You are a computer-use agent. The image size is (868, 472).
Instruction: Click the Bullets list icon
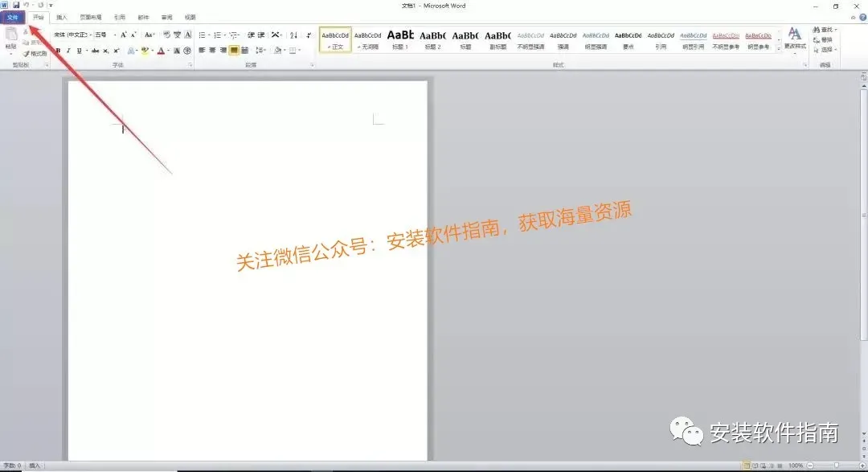click(x=202, y=35)
